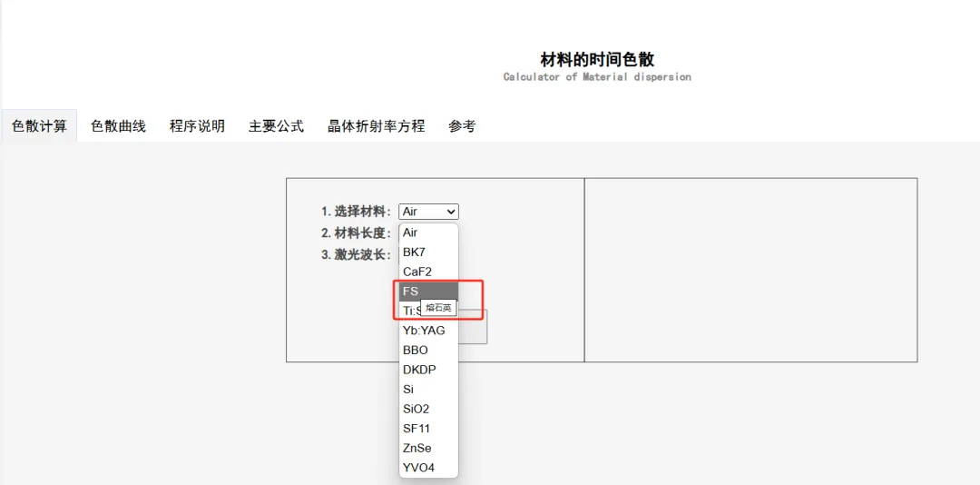Viewport: 980px width, 485px height.
Task: Select Air from the material list
Action: click(x=428, y=233)
